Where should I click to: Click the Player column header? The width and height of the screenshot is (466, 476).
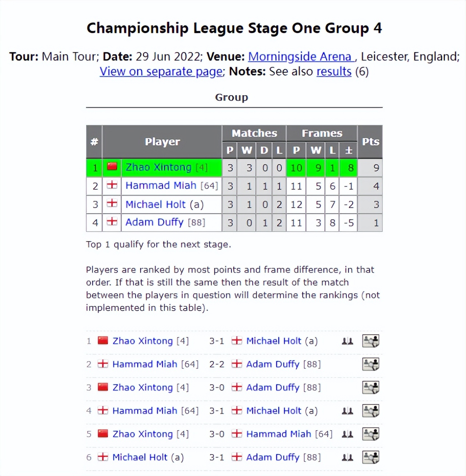(162, 142)
